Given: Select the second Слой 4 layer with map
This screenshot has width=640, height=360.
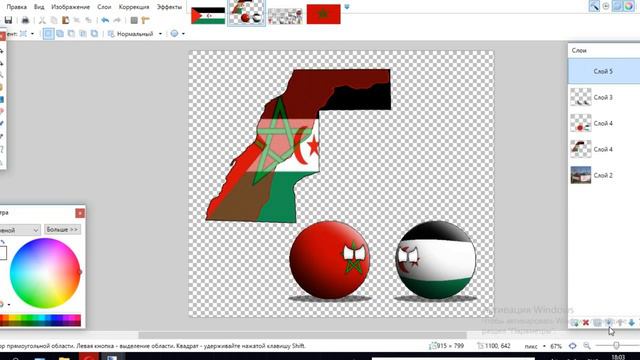Looking at the screenshot, I should tap(604, 149).
